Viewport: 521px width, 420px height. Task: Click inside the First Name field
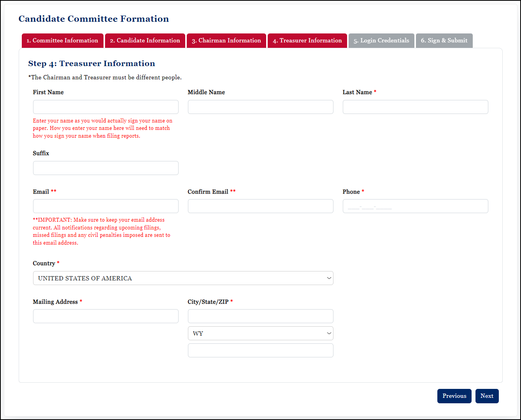105,107
